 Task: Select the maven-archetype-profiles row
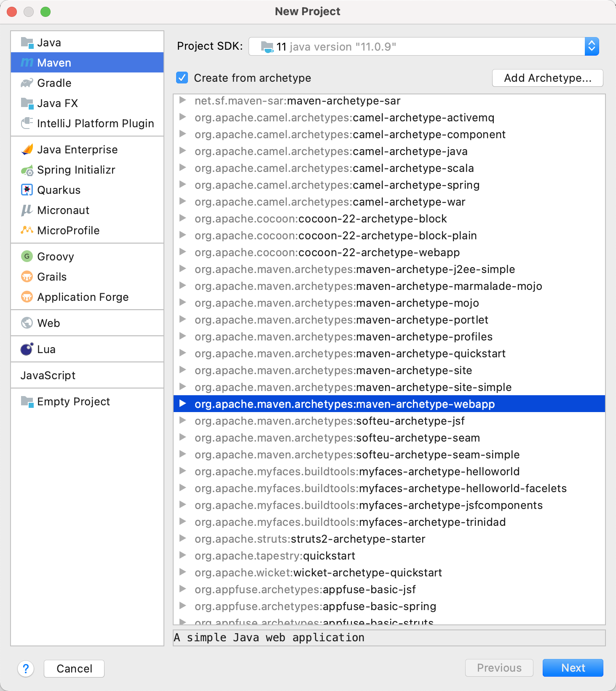[389, 337]
